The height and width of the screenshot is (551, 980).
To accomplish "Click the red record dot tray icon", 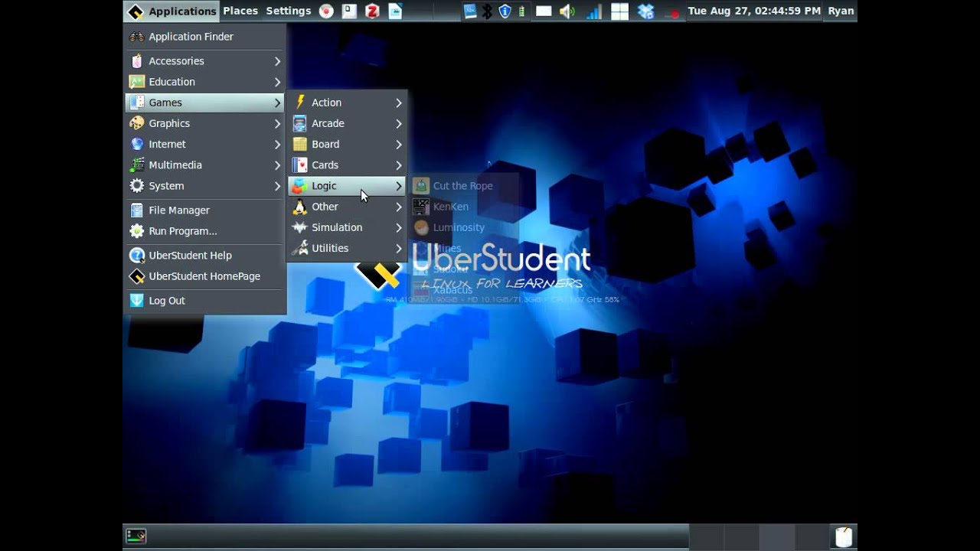I will coord(672,13).
